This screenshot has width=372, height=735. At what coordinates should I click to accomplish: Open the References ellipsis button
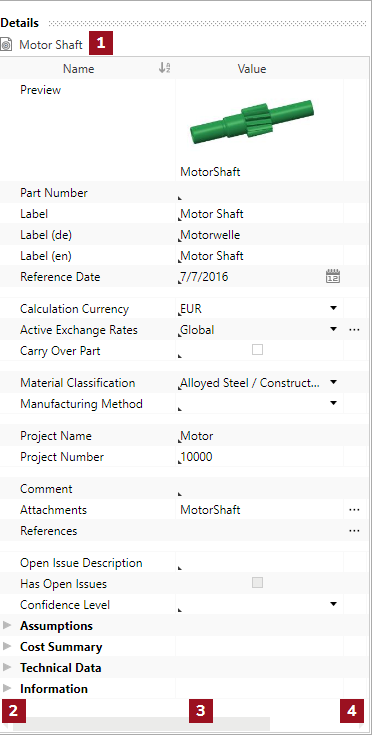tap(354, 531)
